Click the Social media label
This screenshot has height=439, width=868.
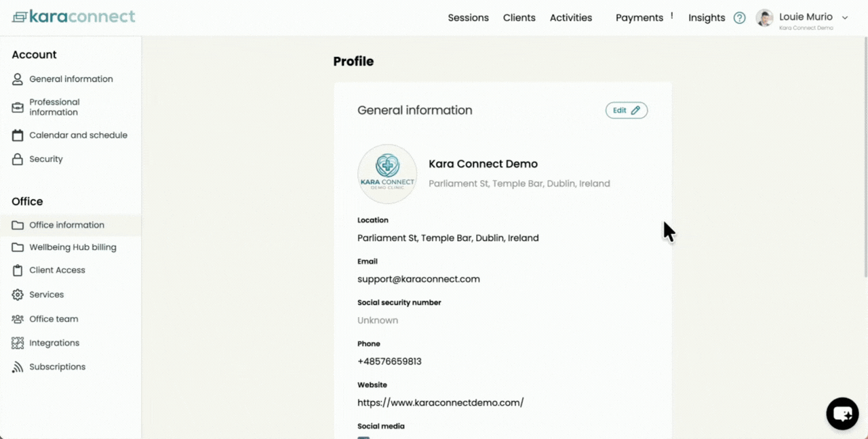click(x=381, y=426)
